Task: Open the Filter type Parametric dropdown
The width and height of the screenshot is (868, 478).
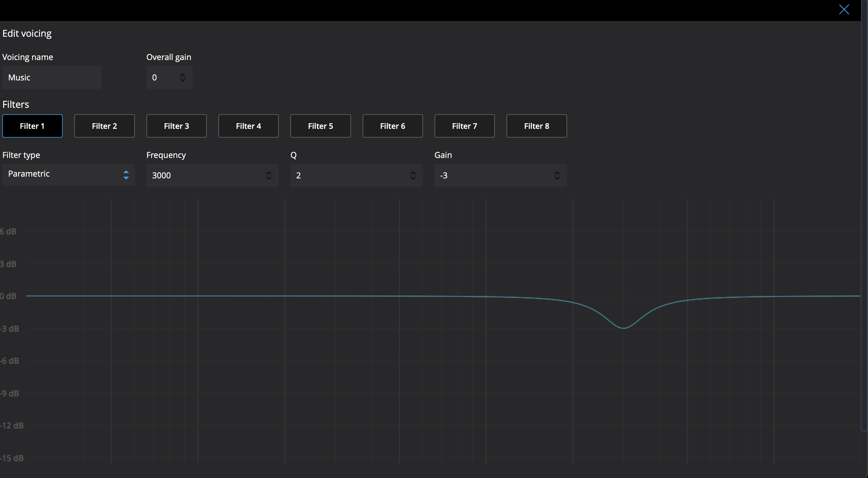Action: click(x=68, y=174)
